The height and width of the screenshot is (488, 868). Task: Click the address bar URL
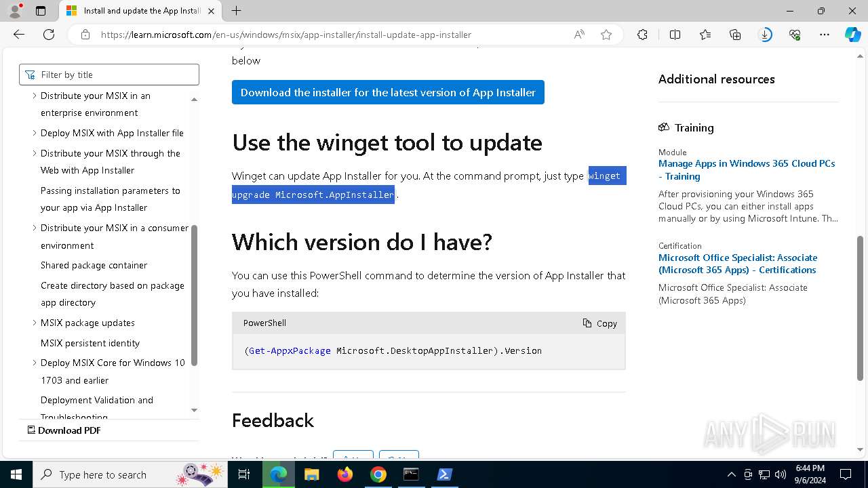[286, 35]
